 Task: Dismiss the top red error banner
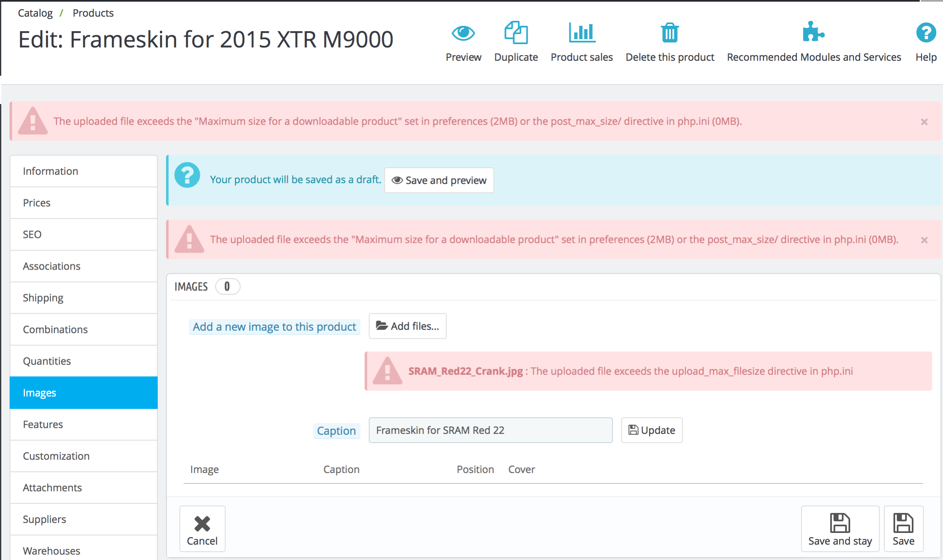[924, 122]
